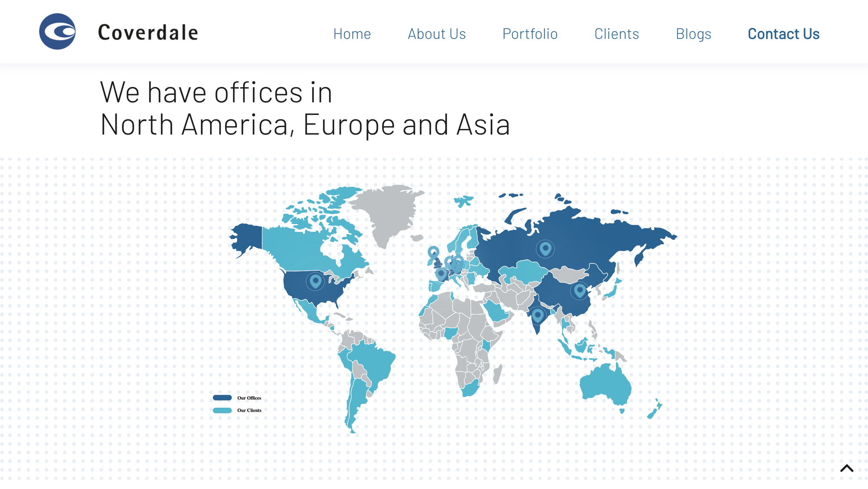The image size is (868, 489).
Task: Navigate to the Clients page
Action: click(x=617, y=34)
